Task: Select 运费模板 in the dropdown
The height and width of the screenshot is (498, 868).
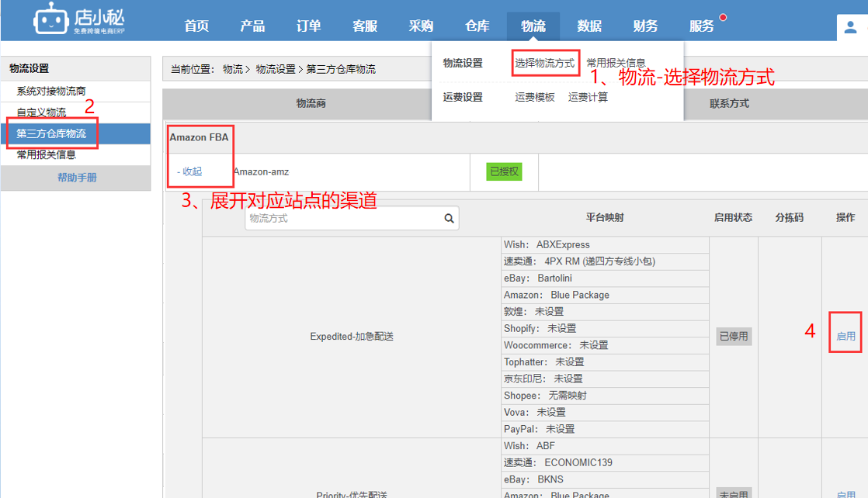Action: point(535,98)
